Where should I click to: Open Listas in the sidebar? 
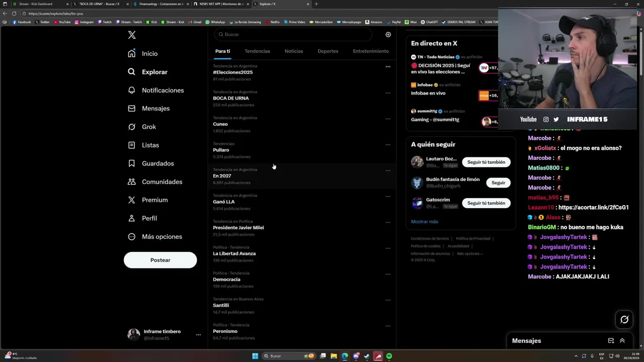[x=143, y=145]
